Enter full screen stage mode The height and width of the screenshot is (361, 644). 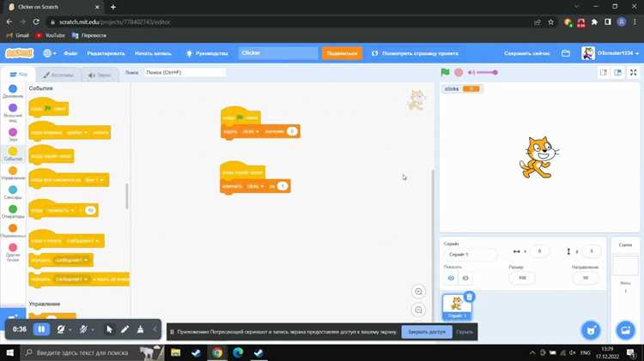[633, 72]
